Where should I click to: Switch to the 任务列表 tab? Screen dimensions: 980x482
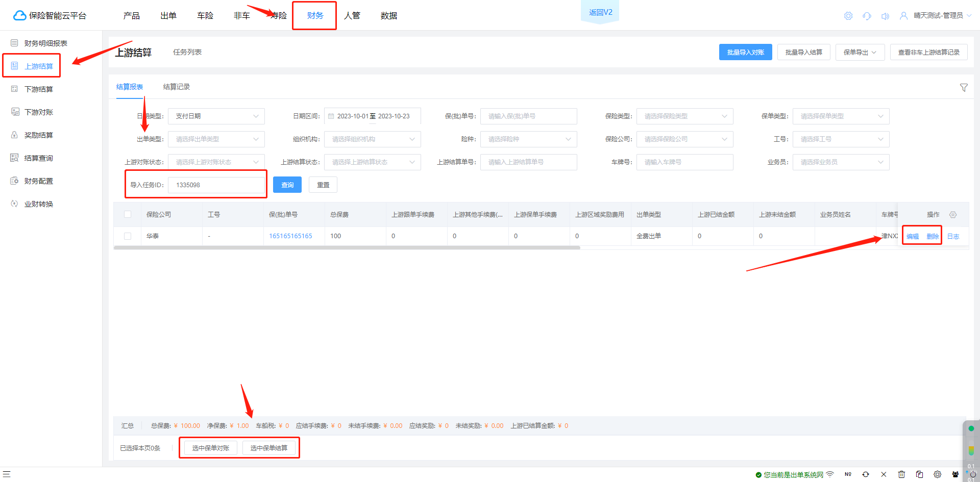coord(187,52)
